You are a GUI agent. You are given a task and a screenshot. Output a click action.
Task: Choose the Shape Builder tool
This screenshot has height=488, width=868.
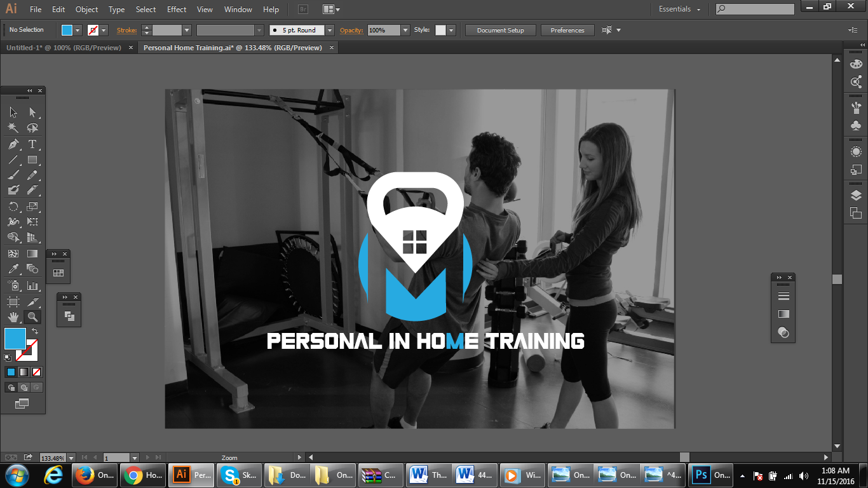click(x=13, y=237)
